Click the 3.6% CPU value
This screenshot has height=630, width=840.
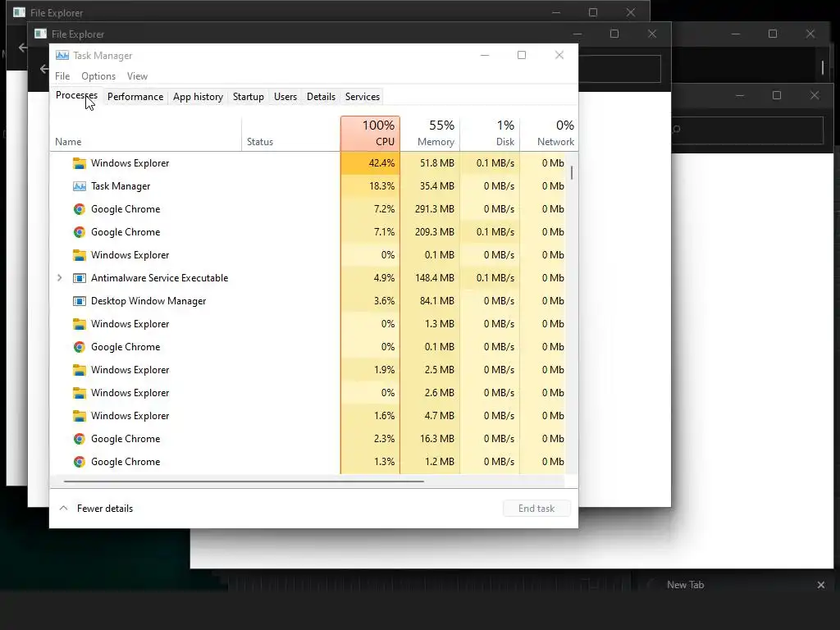pyautogui.click(x=384, y=301)
